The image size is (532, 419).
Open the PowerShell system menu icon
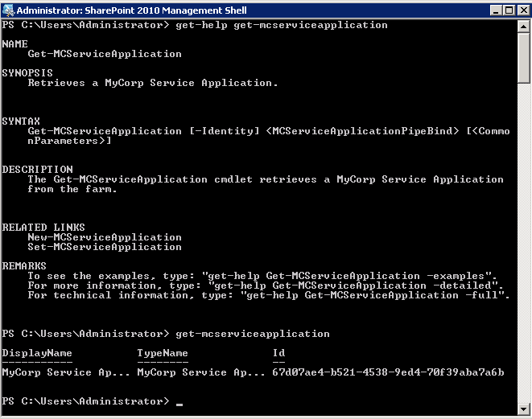pyautogui.click(x=9, y=10)
